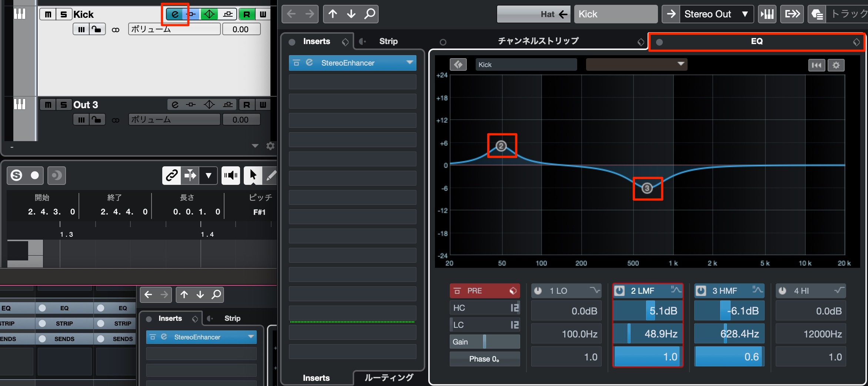The width and height of the screenshot is (868, 386).
Task: Click the pitch value F#1
Action: tap(259, 212)
